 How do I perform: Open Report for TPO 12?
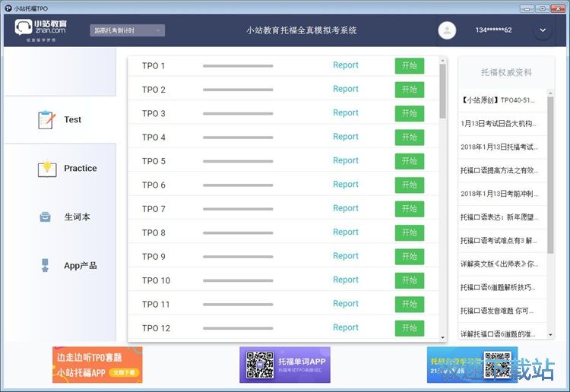tap(345, 327)
